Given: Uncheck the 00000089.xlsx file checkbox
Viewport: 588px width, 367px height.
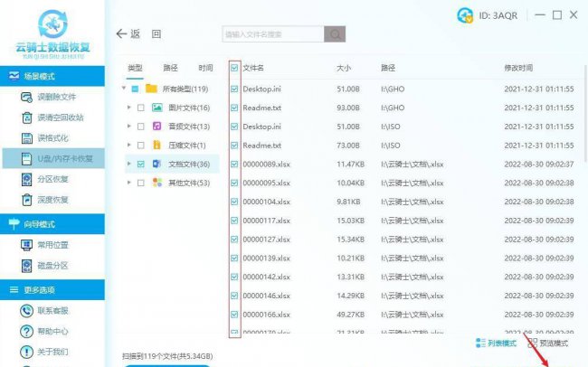Looking at the screenshot, I should point(234,165).
